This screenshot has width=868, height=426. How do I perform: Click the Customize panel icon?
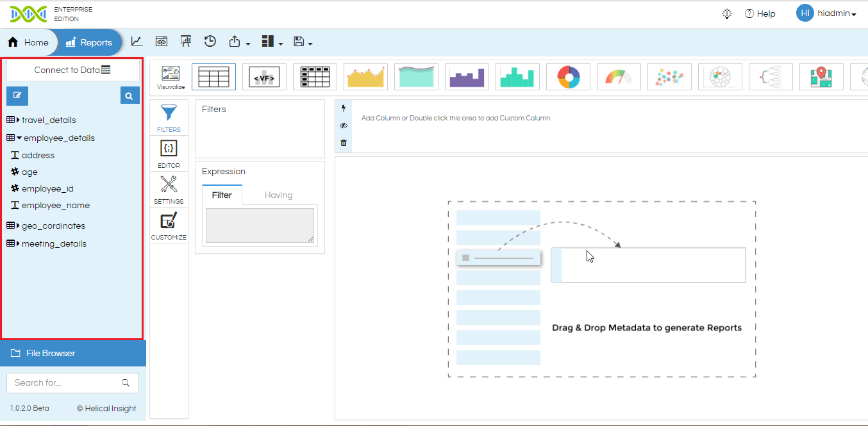[169, 225]
